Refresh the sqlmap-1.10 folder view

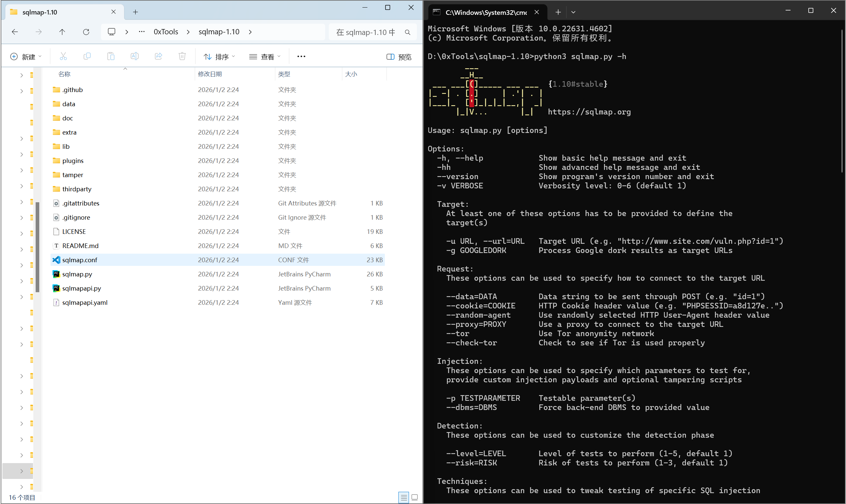pyautogui.click(x=86, y=32)
